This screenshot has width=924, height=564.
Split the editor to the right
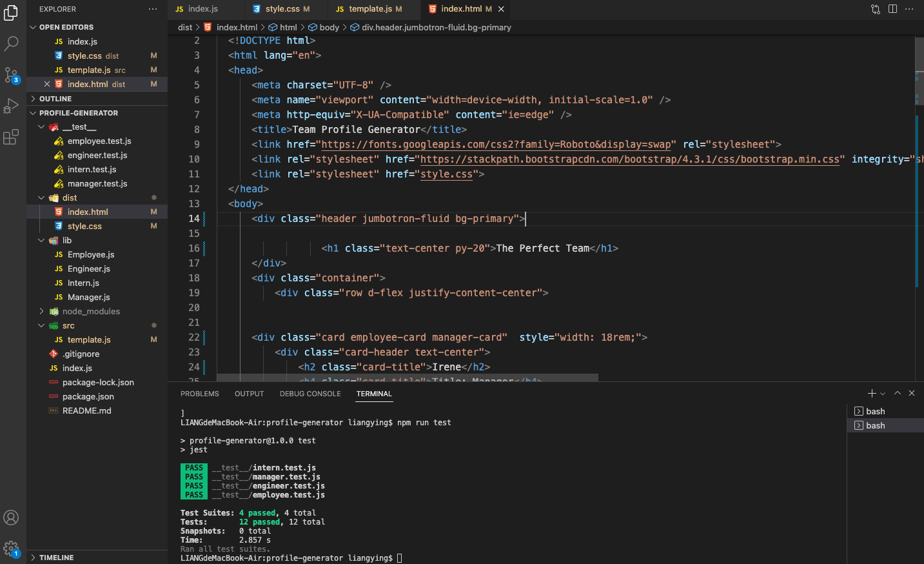pos(892,9)
